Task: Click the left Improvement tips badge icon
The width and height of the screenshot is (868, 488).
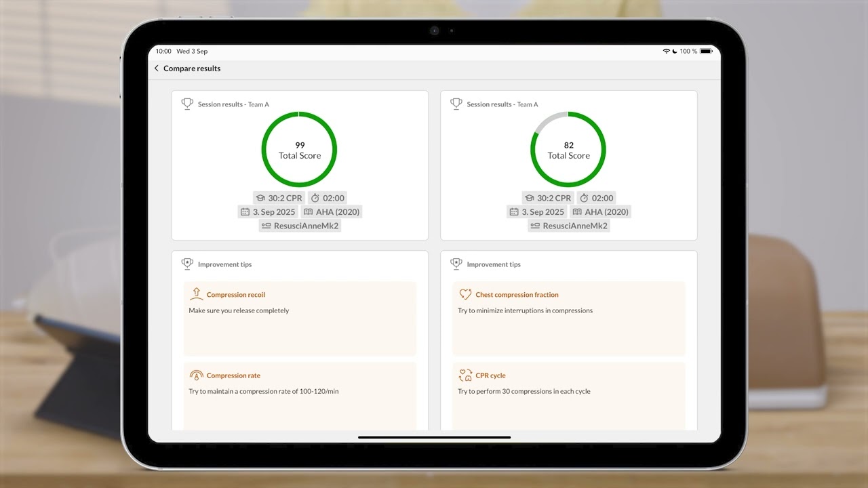Action: [187, 264]
